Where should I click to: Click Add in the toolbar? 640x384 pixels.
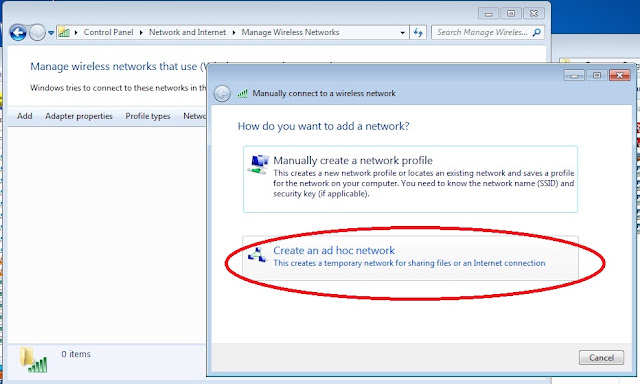click(x=24, y=116)
